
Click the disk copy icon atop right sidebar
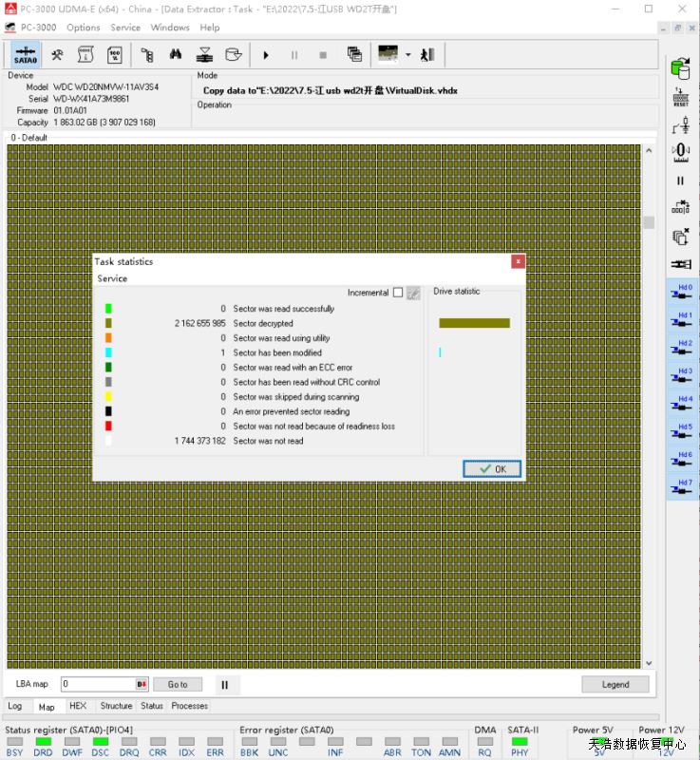[x=680, y=68]
